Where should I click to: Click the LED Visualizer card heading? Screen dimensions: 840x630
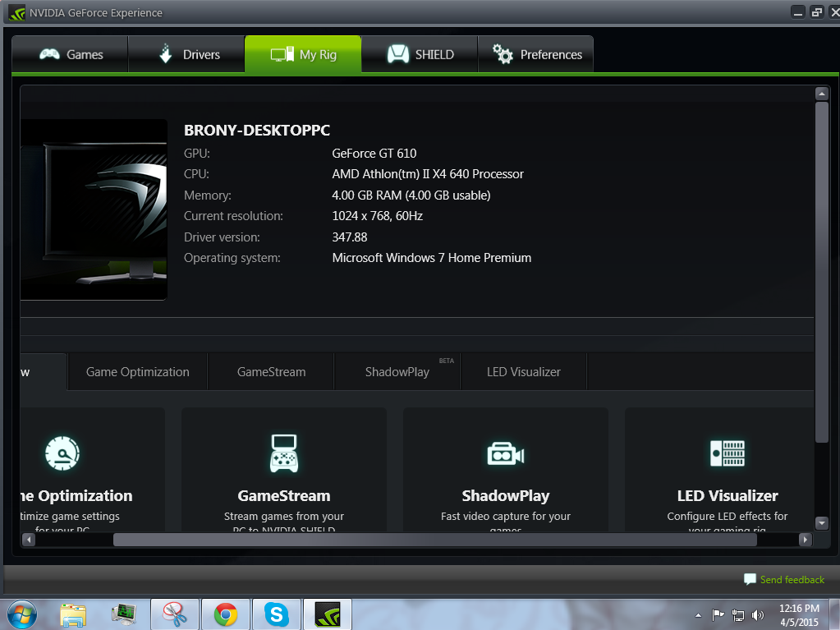pyautogui.click(x=728, y=495)
